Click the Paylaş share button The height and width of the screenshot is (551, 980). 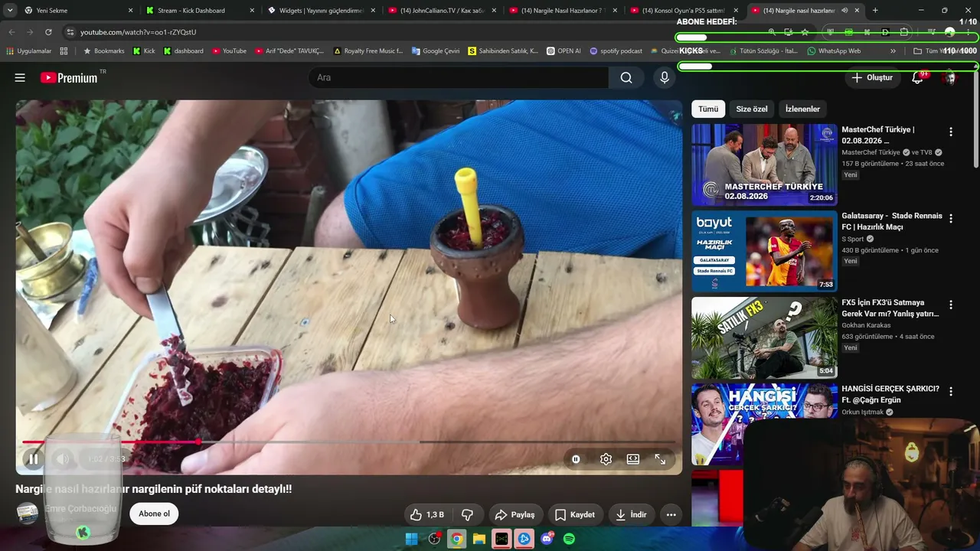coord(514,515)
